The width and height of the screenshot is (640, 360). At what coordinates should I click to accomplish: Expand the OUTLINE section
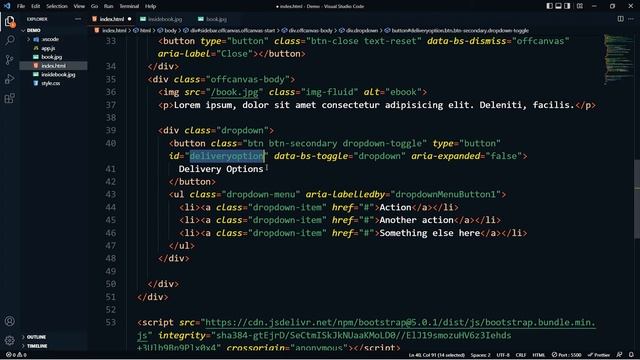tap(36, 337)
